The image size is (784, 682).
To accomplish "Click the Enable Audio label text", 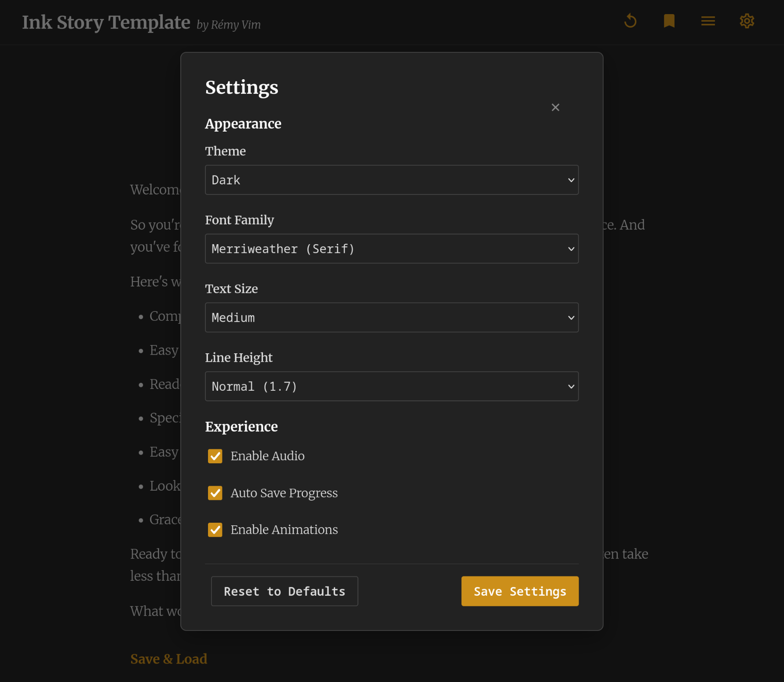I will coord(267,456).
